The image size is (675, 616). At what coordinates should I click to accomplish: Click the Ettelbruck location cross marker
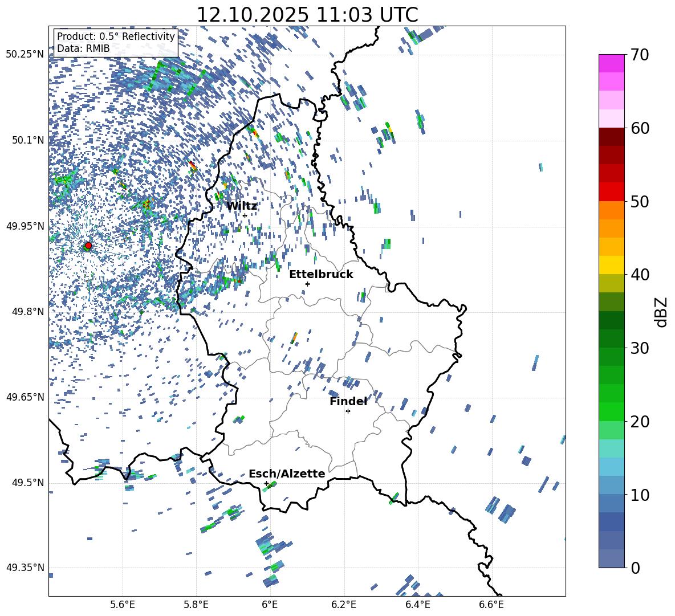click(307, 284)
